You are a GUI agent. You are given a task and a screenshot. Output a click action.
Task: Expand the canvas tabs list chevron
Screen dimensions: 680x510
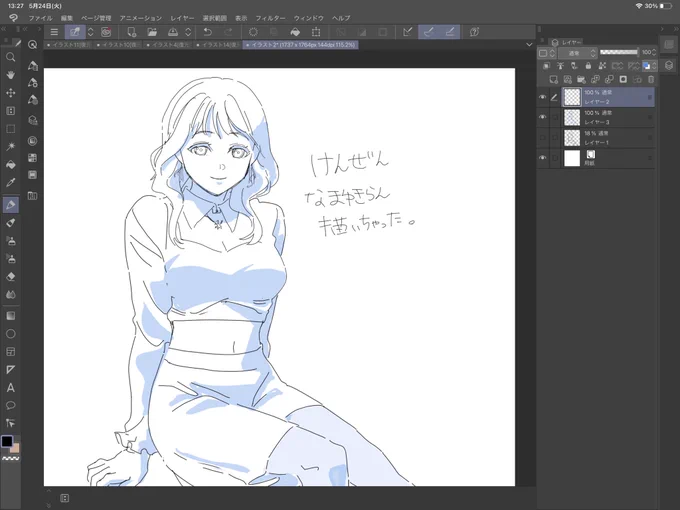[x=529, y=44]
